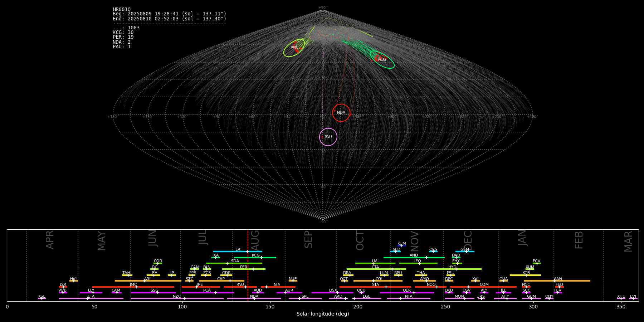The width and height of the screenshot is (644, 322).
Task: Click the AUR bar label
Action: tap(289, 291)
